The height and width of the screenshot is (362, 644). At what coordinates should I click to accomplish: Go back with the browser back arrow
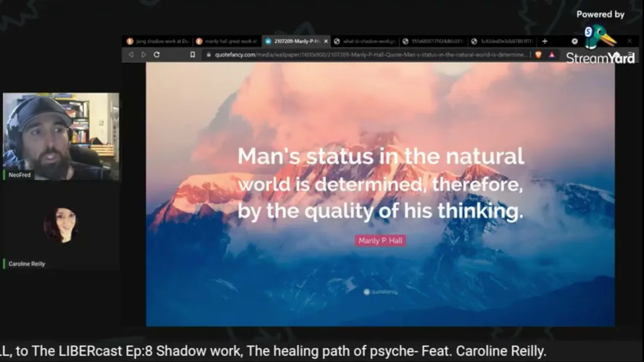[131, 55]
